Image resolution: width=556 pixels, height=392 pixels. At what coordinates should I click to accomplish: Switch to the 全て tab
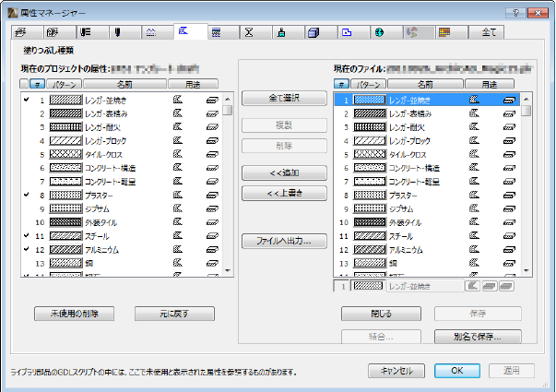click(486, 32)
